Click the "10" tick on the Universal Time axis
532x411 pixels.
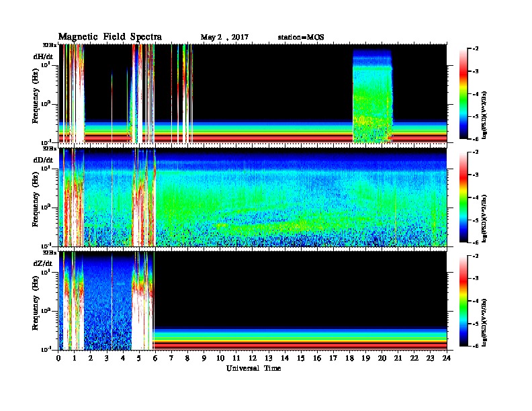point(220,359)
